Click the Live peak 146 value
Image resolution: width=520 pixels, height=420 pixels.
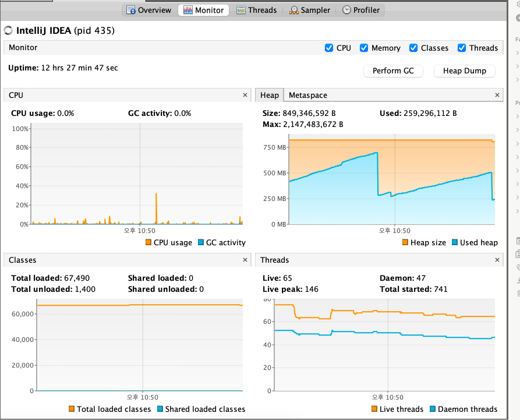312,290
